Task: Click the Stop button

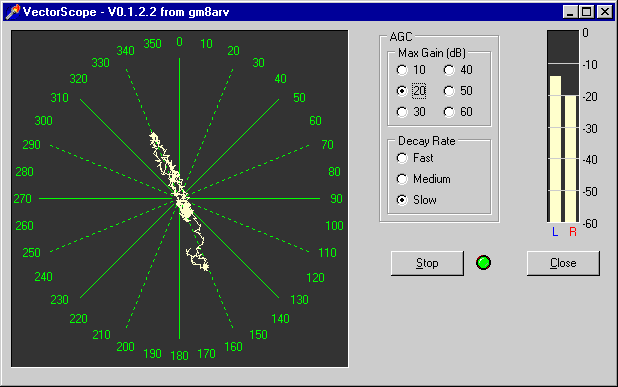Action: coord(427,263)
